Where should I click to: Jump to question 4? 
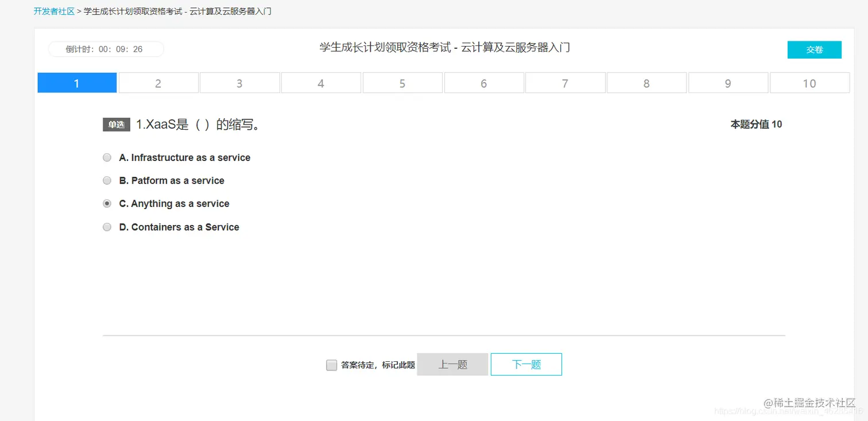point(321,82)
